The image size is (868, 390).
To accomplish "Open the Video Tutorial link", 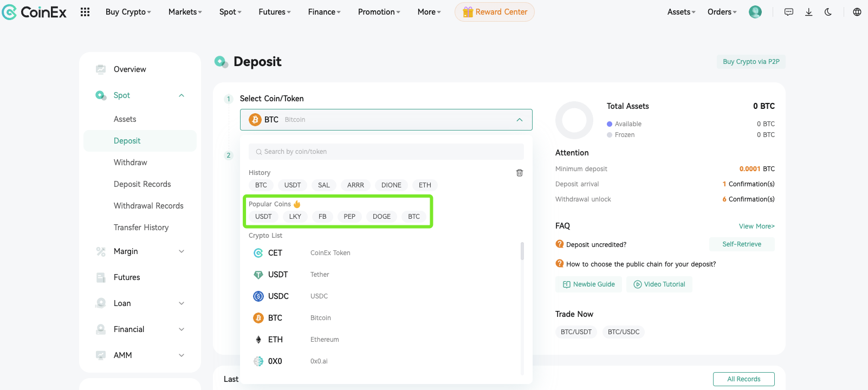I will pyautogui.click(x=659, y=284).
